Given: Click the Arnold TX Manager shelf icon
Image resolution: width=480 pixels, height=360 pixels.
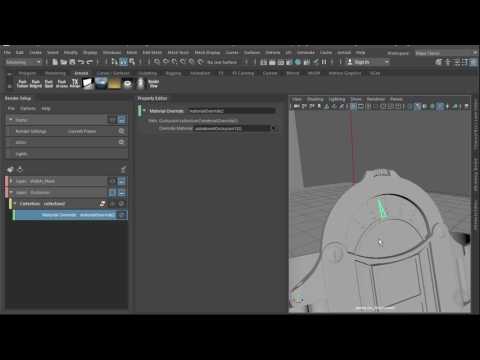Looking at the screenshot, I should click(x=75, y=83).
